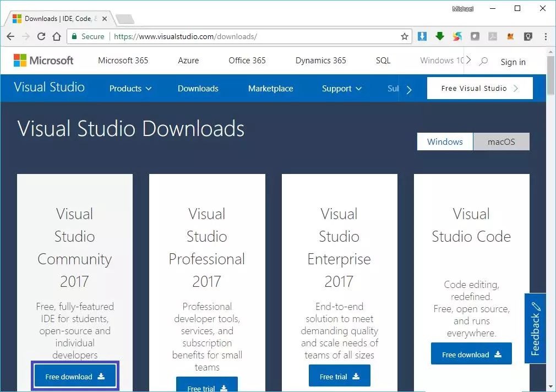Show more Microsoft nav items chevron

(468, 60)
